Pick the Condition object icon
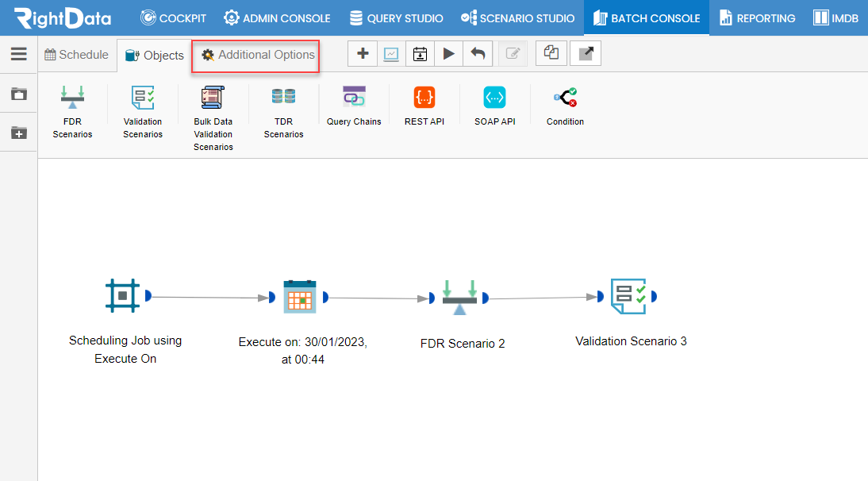The image size is (868, 481). point(565,98)
